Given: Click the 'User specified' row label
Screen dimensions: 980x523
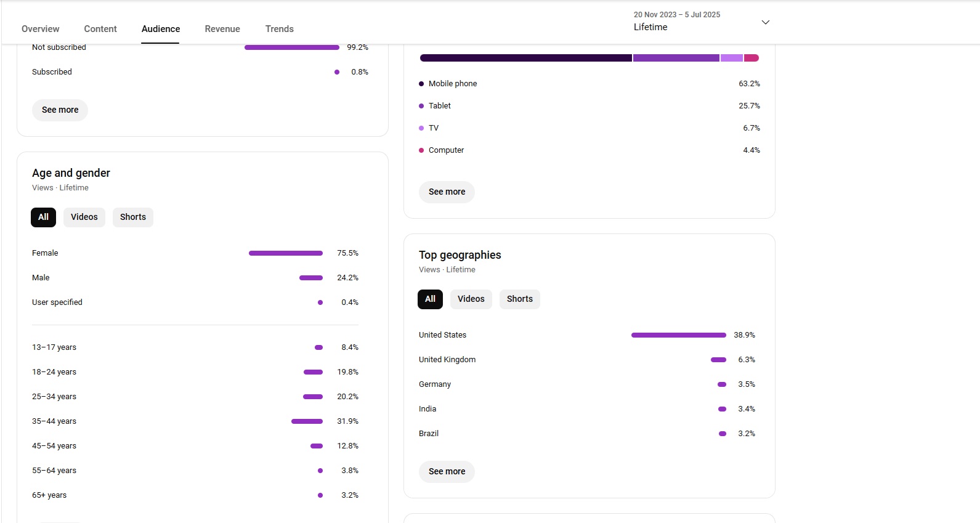Looking at the screenshot, I should (57, 302).
